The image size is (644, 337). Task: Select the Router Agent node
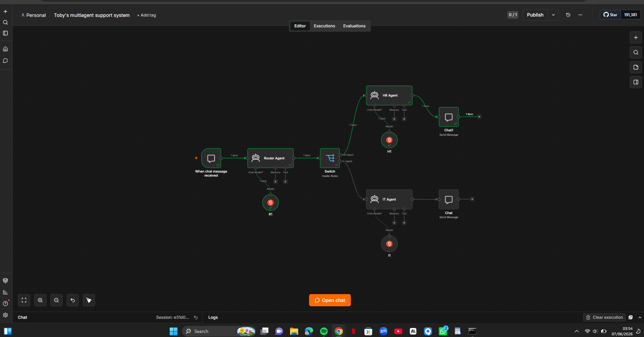pos(270,158)
